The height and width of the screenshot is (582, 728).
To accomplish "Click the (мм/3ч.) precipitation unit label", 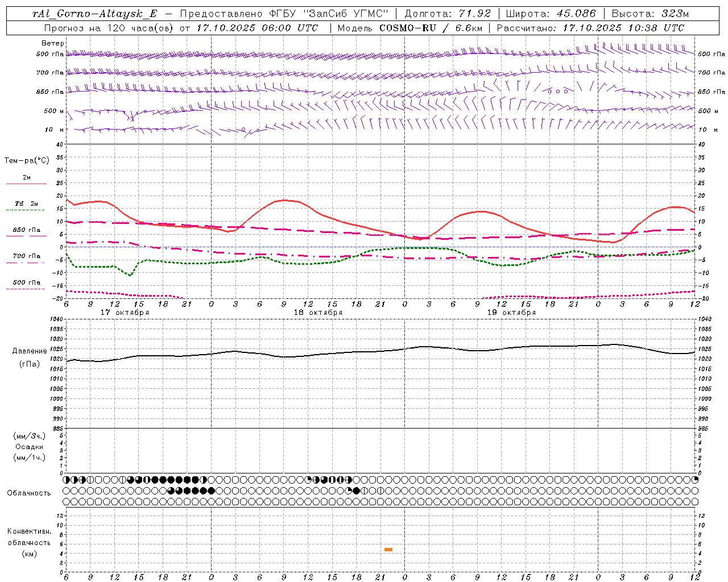I will point(29,436).
